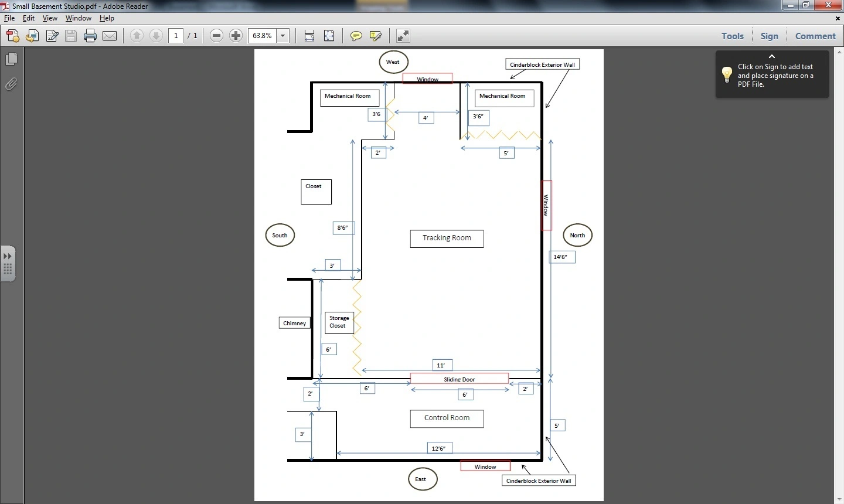Click the vertical north Window label
Image resolution: width=844 pixels, height=504 pixels.
coord(546,206)
